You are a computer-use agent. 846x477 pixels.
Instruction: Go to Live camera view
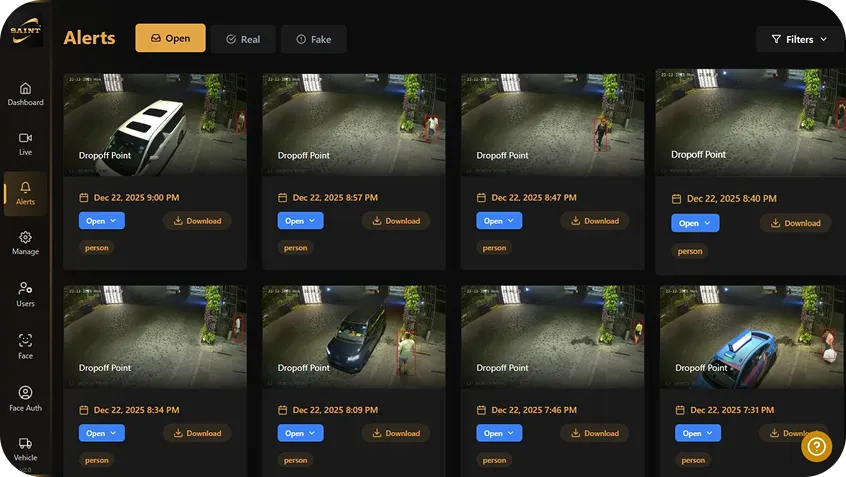tap(25, 143)
